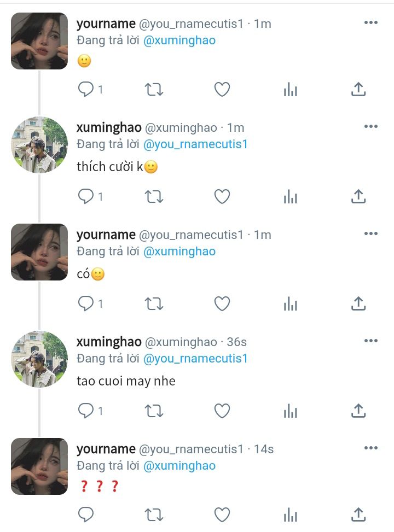This screenshot has width=394, height=532.
Task: Open more options on question marks tweet
Action: tap(371, 448)
